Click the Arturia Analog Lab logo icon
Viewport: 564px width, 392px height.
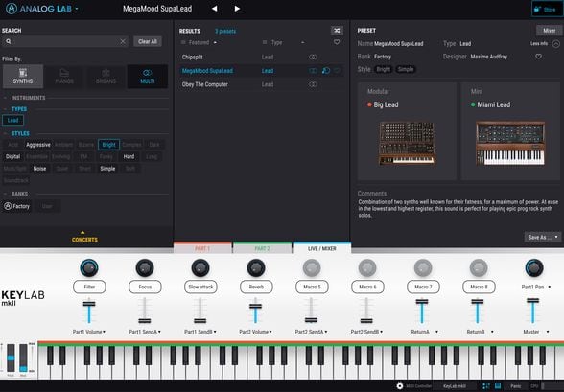(x=12, y=9)
